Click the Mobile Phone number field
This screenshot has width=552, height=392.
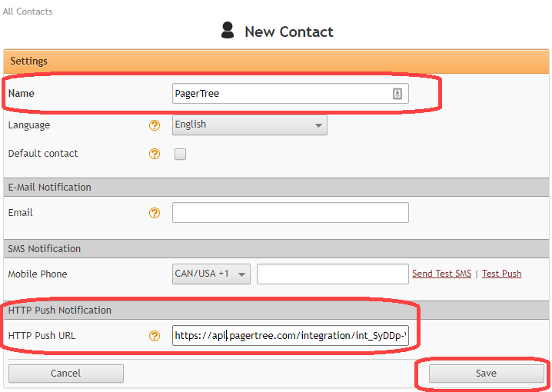tap(332, 274)
